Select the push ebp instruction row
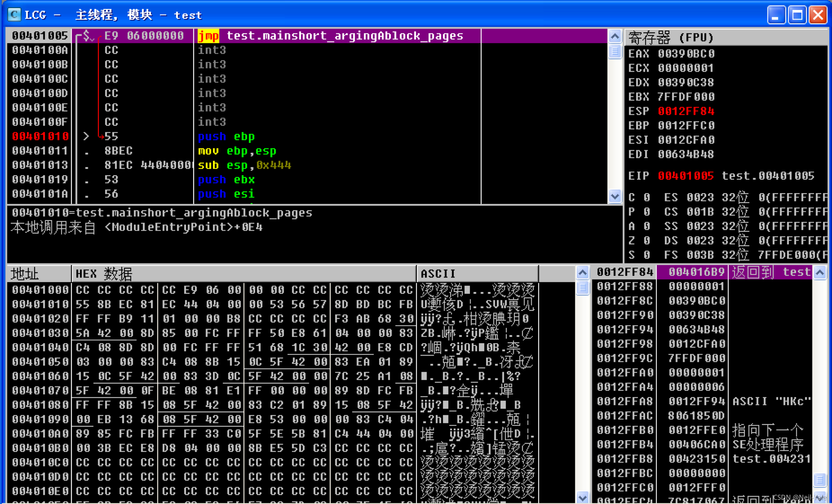This screenshot has width=832, height=504. [226, 136]
